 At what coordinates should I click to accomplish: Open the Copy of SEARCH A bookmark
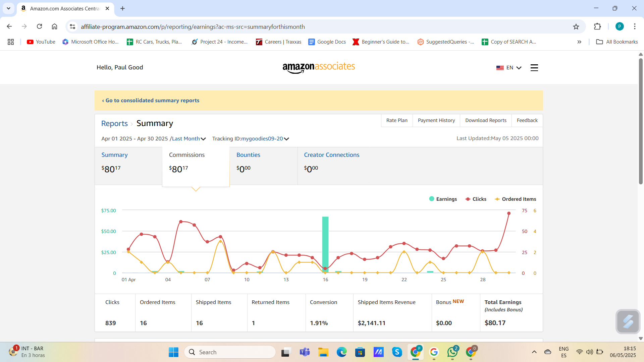pos(509,42)
